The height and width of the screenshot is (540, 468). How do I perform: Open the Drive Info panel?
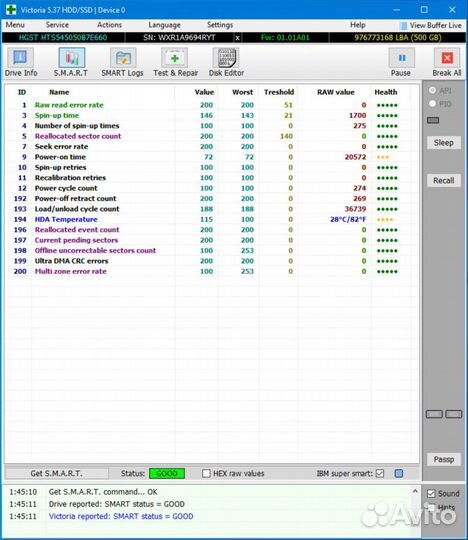[20, 62]
